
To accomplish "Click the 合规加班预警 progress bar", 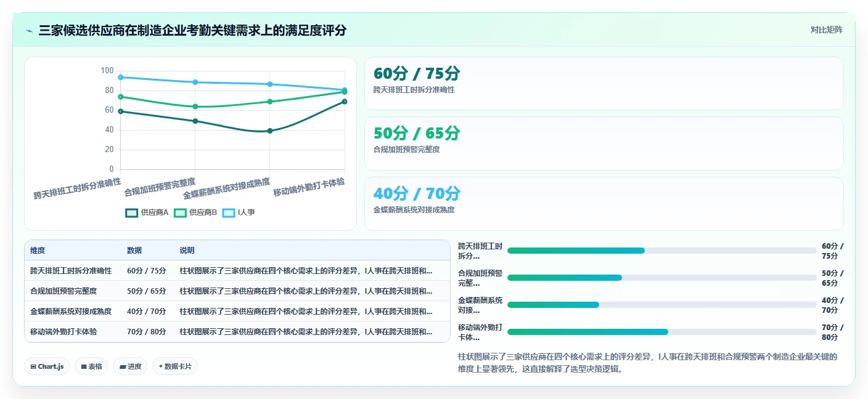I will pyautogui.click(x=661, y=278).
